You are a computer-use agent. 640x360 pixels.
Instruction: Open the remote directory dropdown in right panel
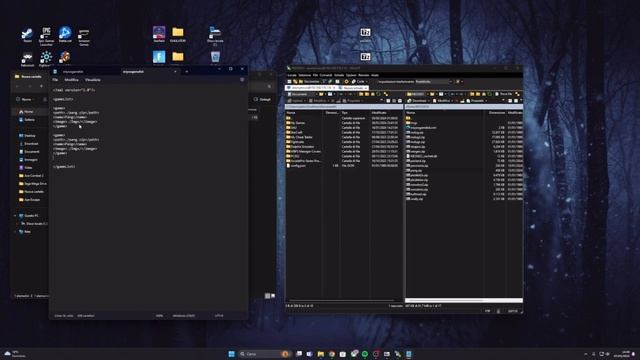coord(417,94)
